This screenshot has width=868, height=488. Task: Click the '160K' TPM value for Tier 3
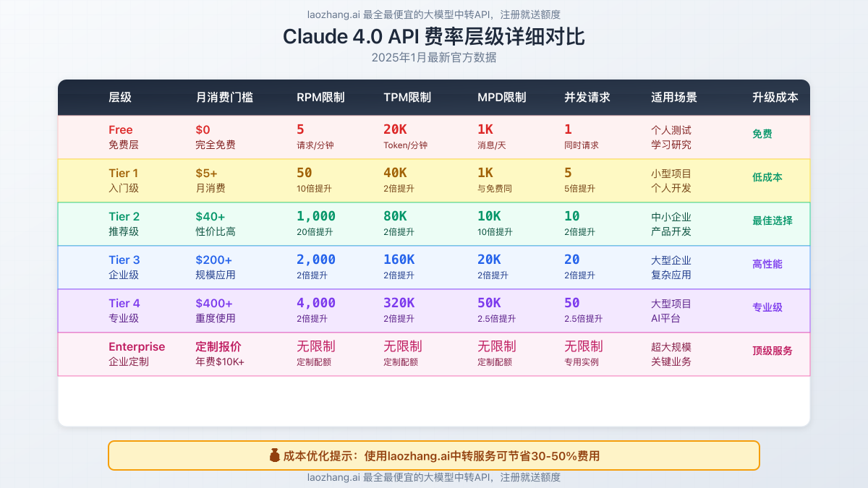[x=399, y=260]
